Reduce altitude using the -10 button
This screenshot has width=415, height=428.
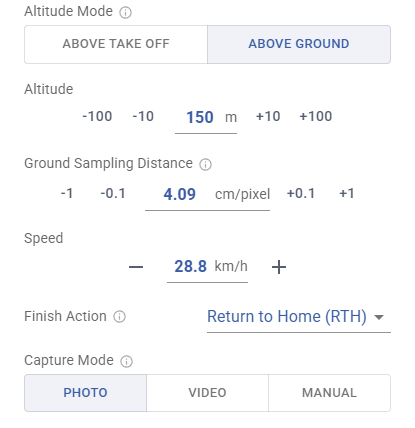143,117
